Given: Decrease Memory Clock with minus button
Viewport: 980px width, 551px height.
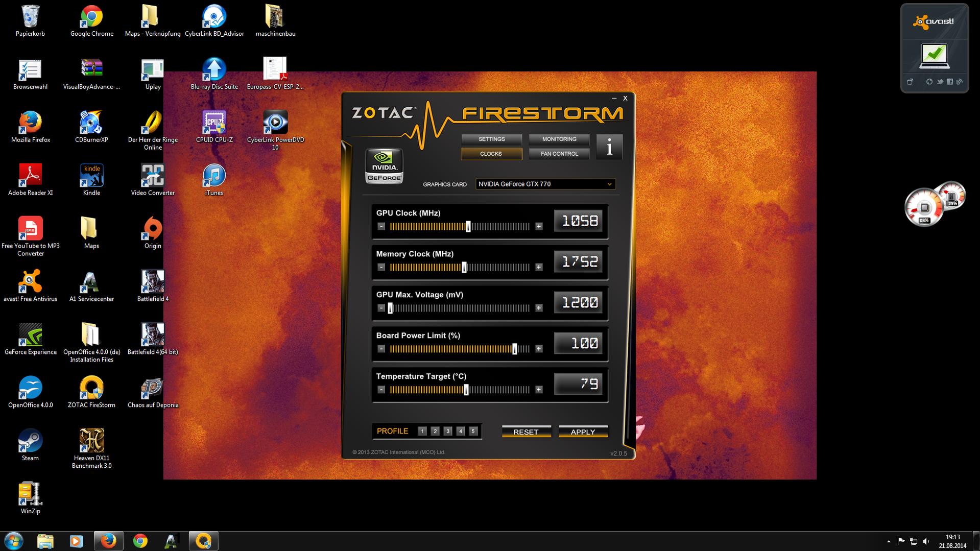Looking at the screenshot, I should pyautogui.click(x=381, y=267).
